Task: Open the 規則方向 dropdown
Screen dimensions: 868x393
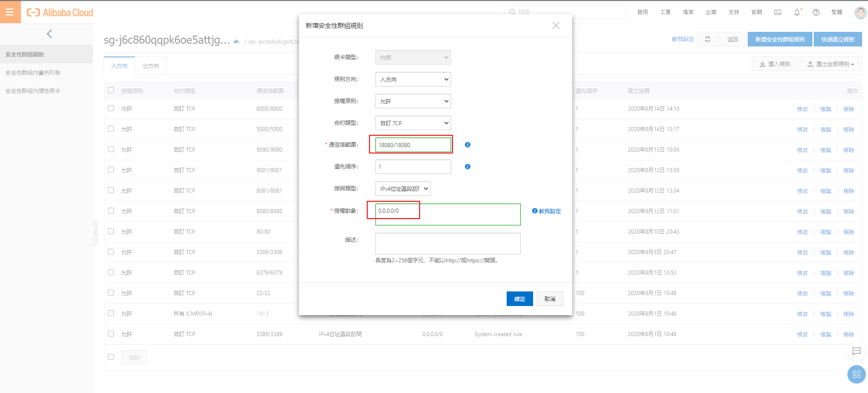Action: pos(413,79)
